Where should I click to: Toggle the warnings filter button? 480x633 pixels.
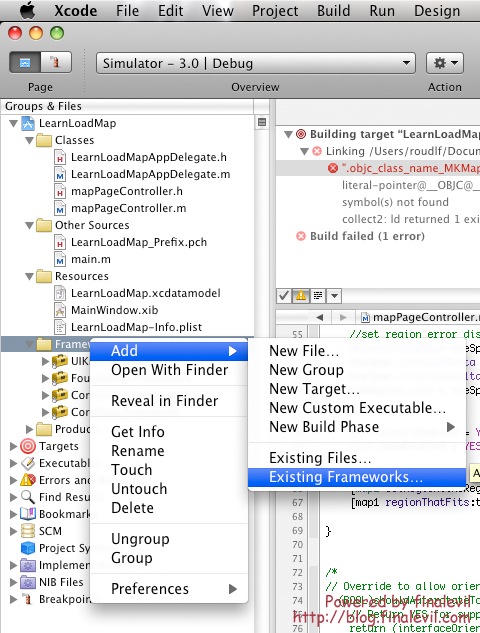point(301,296)
